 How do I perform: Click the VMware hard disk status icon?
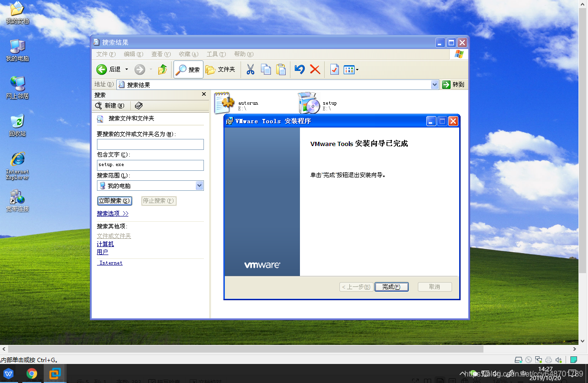click(519, 360)
